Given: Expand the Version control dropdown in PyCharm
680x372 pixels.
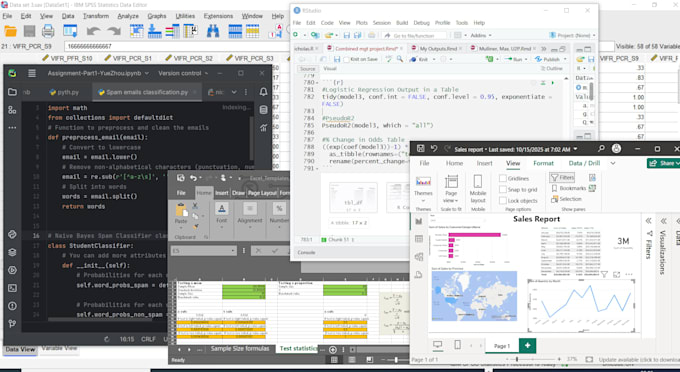Looking at the screenshot, I should (x=206, y=73).
